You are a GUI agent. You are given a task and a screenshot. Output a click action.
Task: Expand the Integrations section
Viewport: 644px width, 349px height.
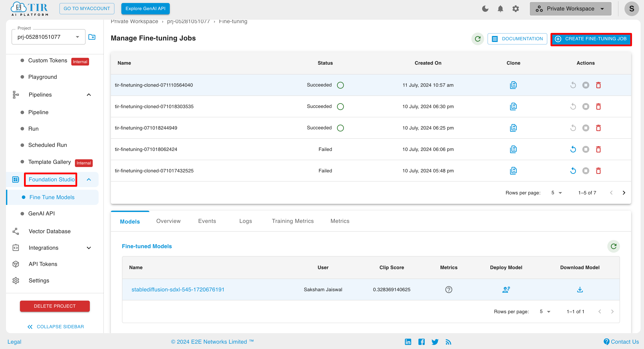[x=89, y=248]
